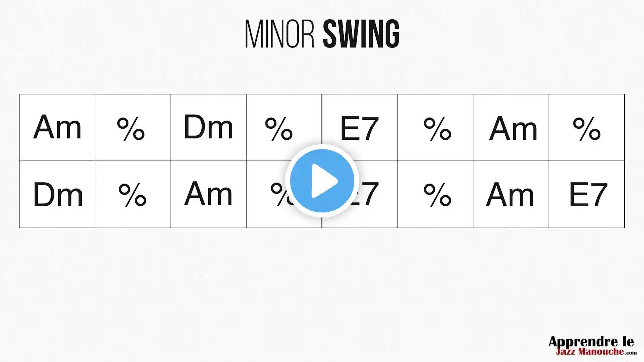Select the Am chord right of the bottom-row Dm bar
Screen dimensions: 644x362
tap(208, 194)
